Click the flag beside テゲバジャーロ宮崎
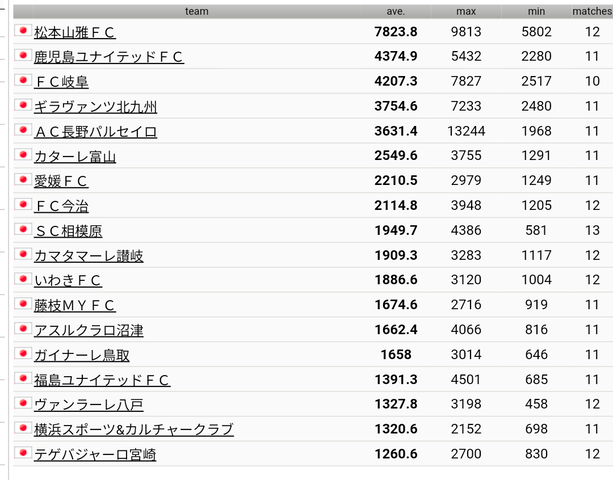Image resolution: width=613 pixels, height=480 pixels. point(23,454)
